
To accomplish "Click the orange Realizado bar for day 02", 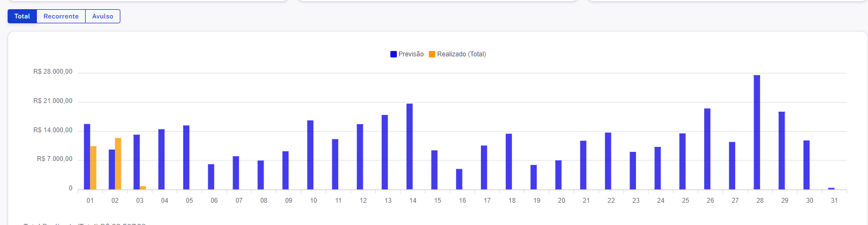I will [x=118, y=164].
